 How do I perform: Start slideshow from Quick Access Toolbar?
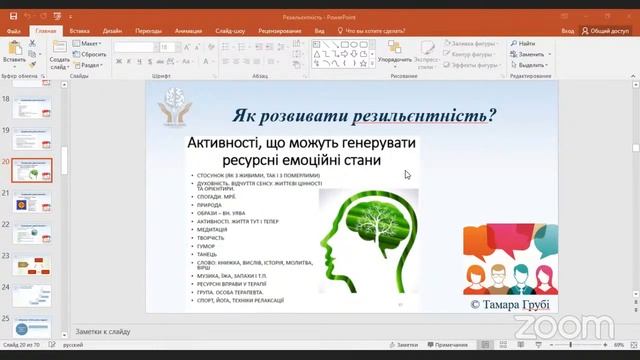pos(57,16)
